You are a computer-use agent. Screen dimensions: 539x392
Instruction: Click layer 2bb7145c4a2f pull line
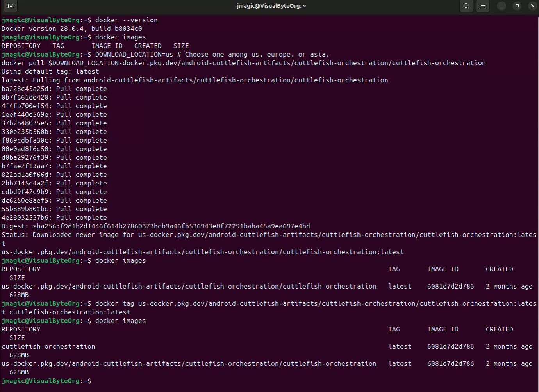pos(54,183)
